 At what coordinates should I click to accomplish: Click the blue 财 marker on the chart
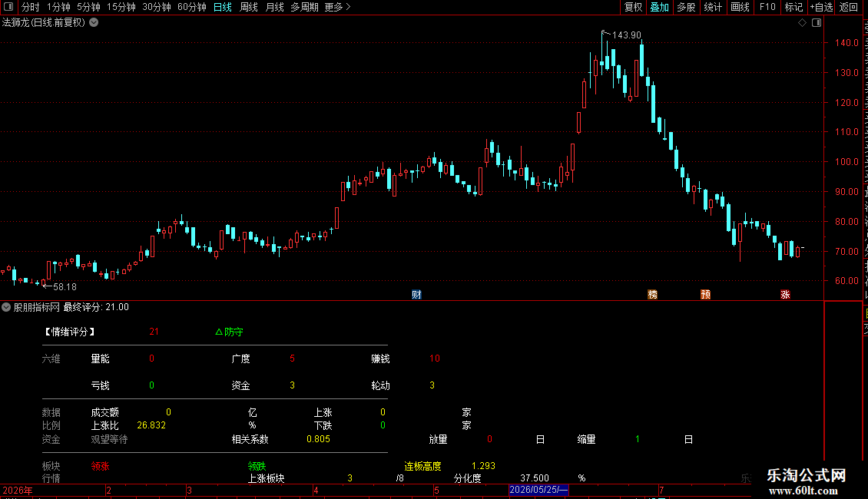click(417, 294)
